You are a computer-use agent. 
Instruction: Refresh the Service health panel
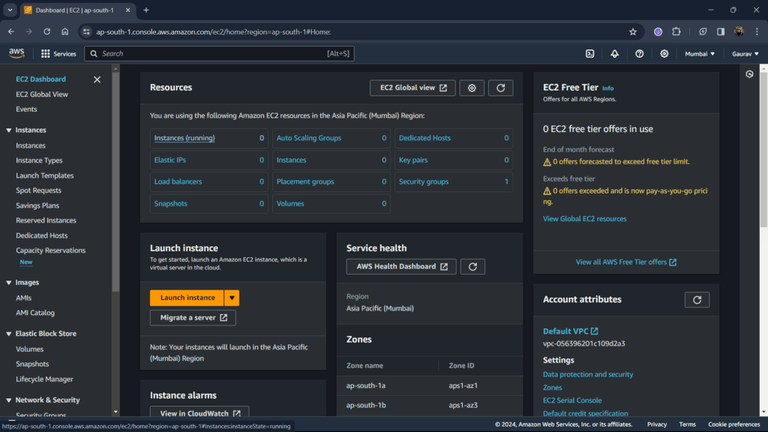pyautogui.click(x=473, y=266)
